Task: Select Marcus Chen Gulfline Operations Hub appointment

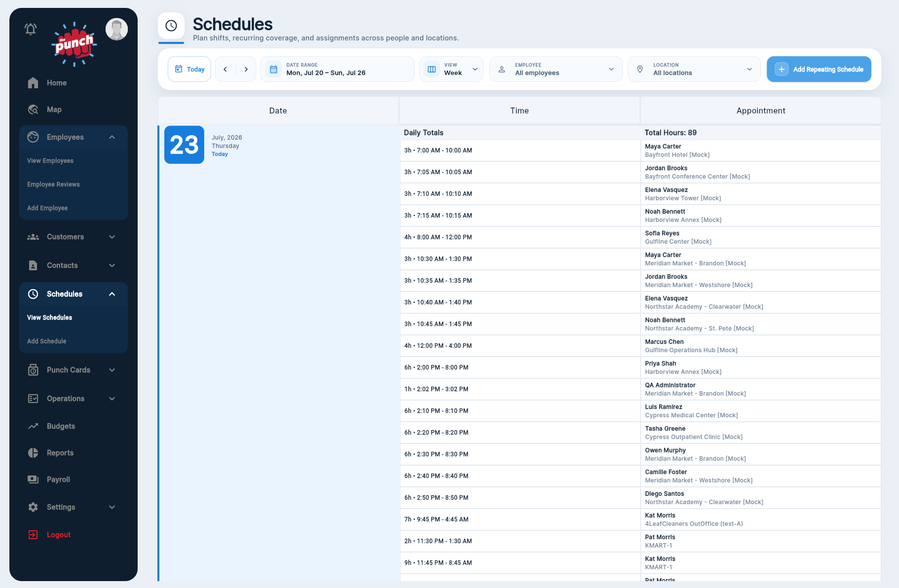Action: [761, 346]
